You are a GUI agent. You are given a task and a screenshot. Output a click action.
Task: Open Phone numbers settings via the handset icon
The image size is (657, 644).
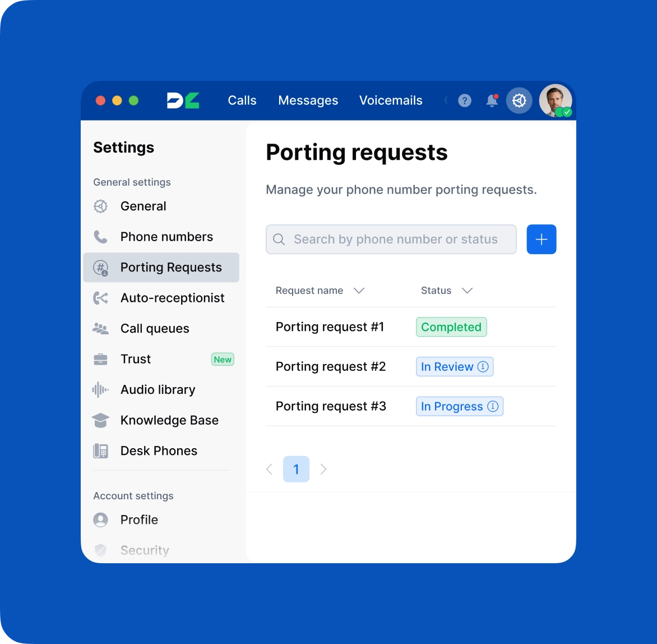point(100,236)
